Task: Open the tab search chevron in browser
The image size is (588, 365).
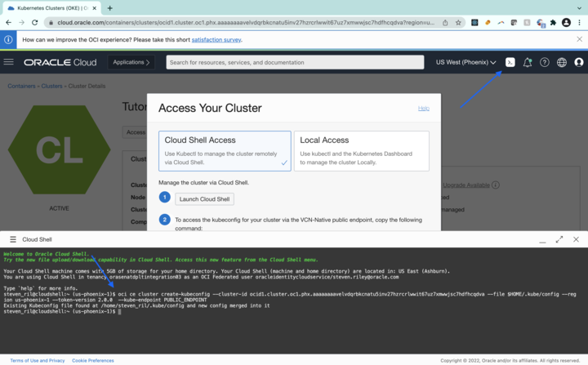Action: click(x=579, y=8)
